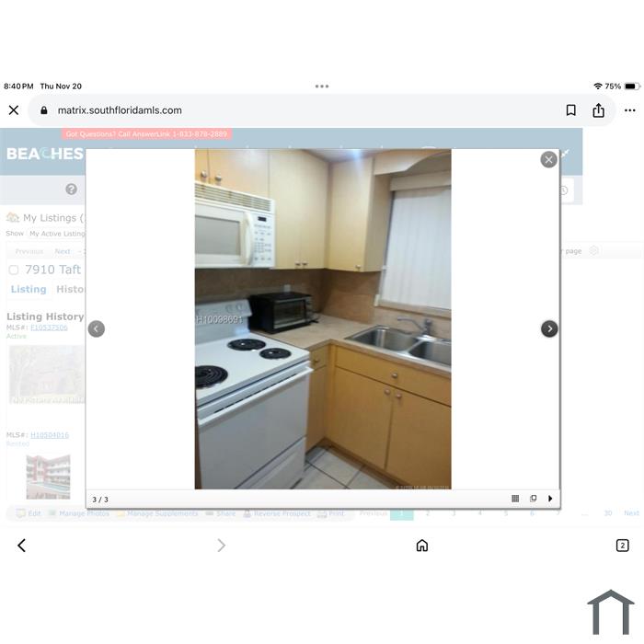Start the photo slideshow
Screen dimensions: 644x644
click(x=550, y=499)
